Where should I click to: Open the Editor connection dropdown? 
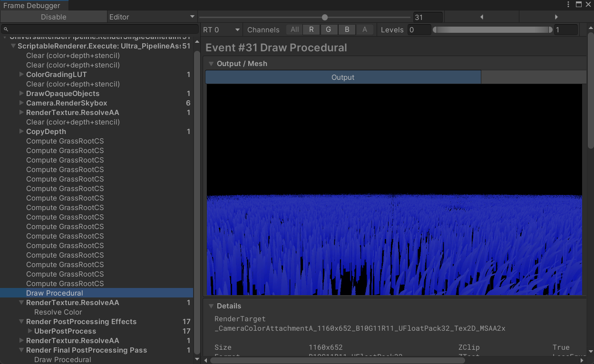[152, 17]
